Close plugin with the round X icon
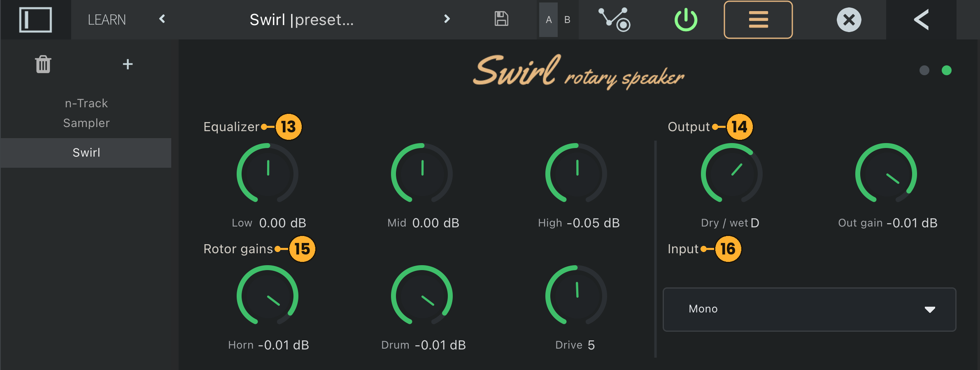 (849, 20)
